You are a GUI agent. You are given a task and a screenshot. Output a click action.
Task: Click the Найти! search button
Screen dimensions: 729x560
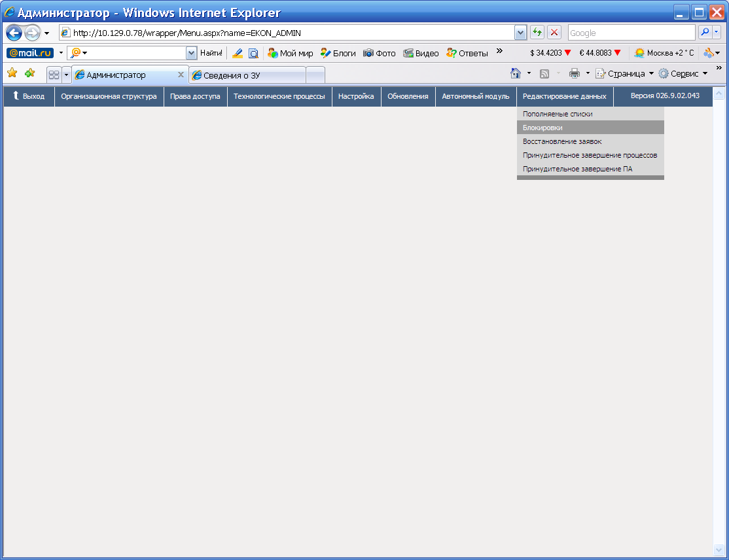[x=211, y=53]
